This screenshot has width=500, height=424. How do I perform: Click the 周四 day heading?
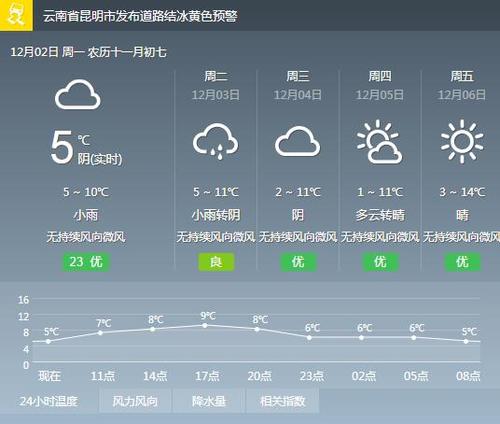(x=380, y=76)
